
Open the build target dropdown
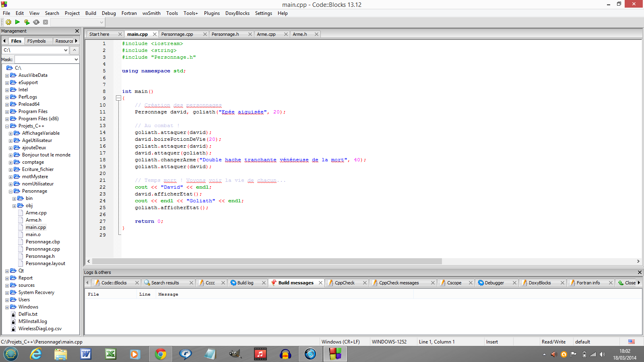101,22
